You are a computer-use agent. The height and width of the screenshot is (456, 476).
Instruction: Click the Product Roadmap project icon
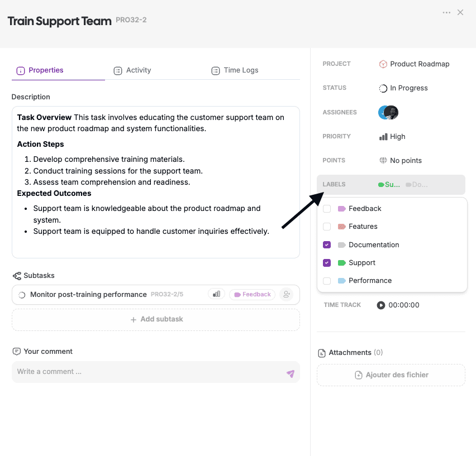tap(383, 64)
